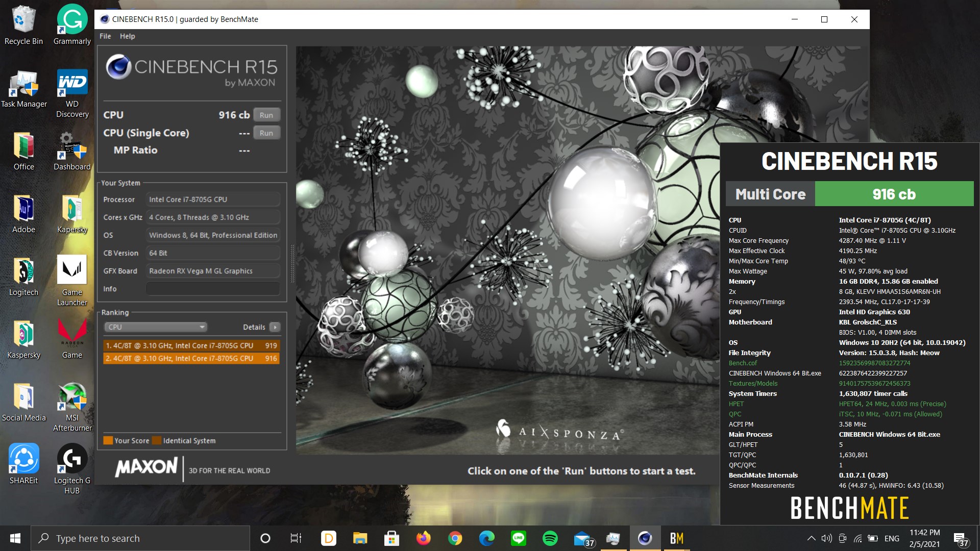Open the Adobe folder icon

23,214
